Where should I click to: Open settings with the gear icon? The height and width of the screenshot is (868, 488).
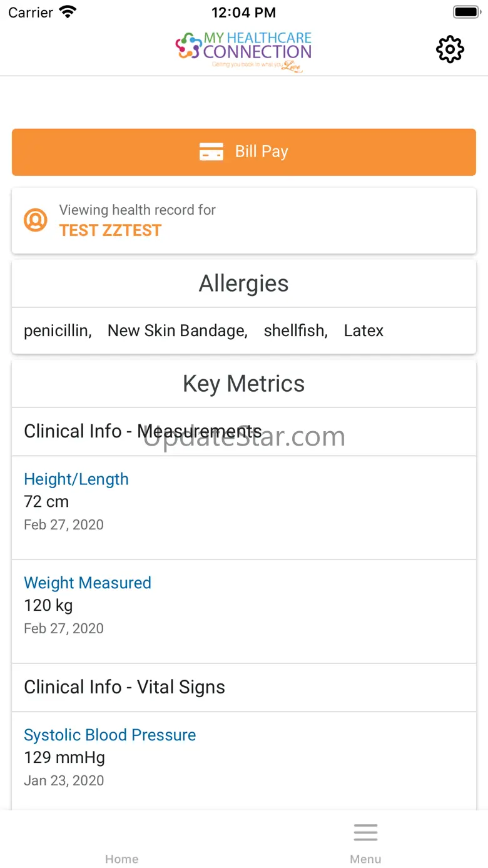(x=450, y=49)
